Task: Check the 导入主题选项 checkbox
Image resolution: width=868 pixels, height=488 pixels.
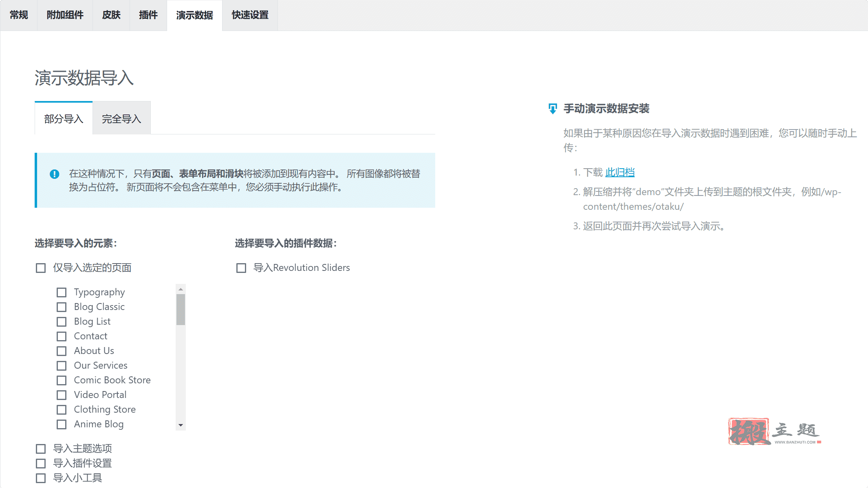Action: point(41,449)
